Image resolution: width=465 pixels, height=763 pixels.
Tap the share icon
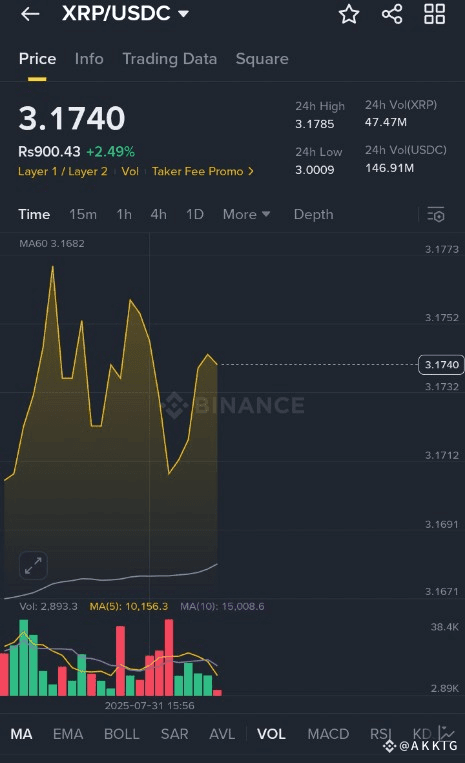coord(392,14)
